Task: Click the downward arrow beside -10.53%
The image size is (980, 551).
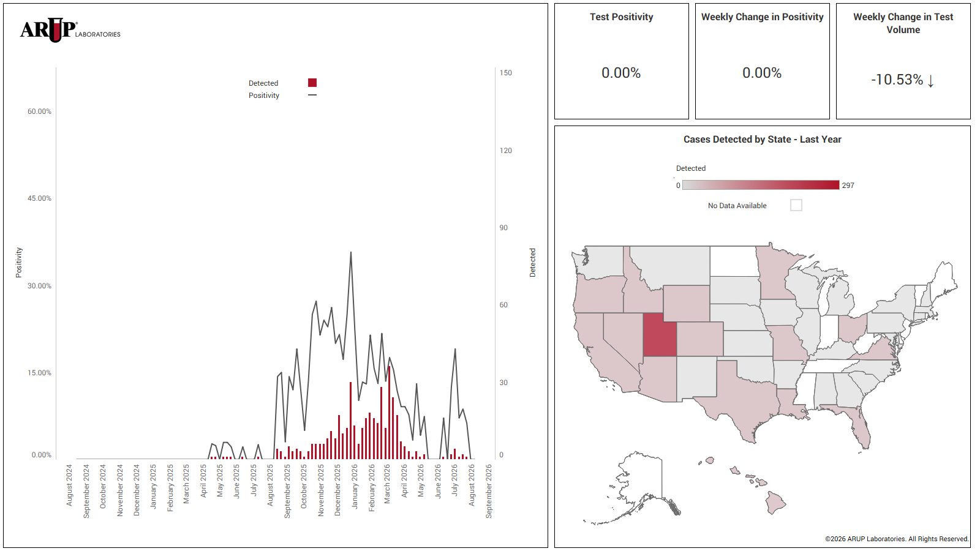Action: 931,80
